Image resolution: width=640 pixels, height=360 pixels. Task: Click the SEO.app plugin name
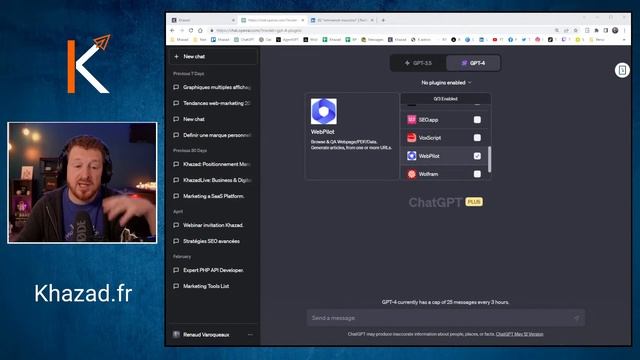(428, 120)
